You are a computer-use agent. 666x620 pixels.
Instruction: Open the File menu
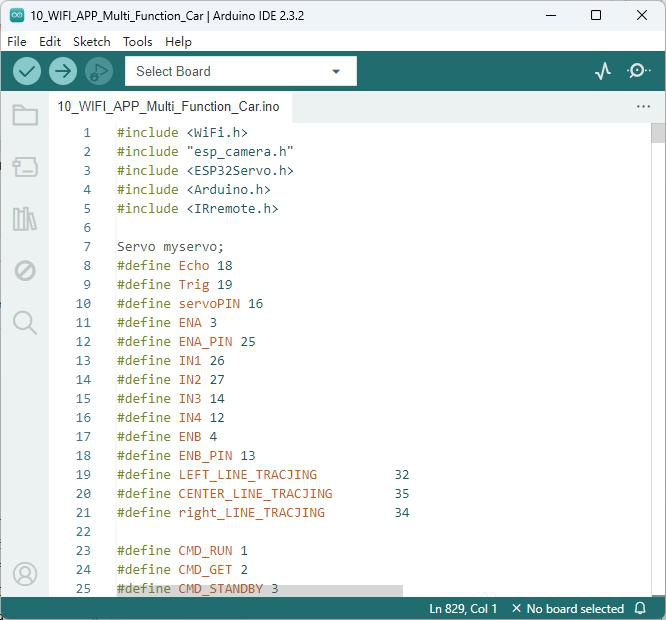point(17,42)
